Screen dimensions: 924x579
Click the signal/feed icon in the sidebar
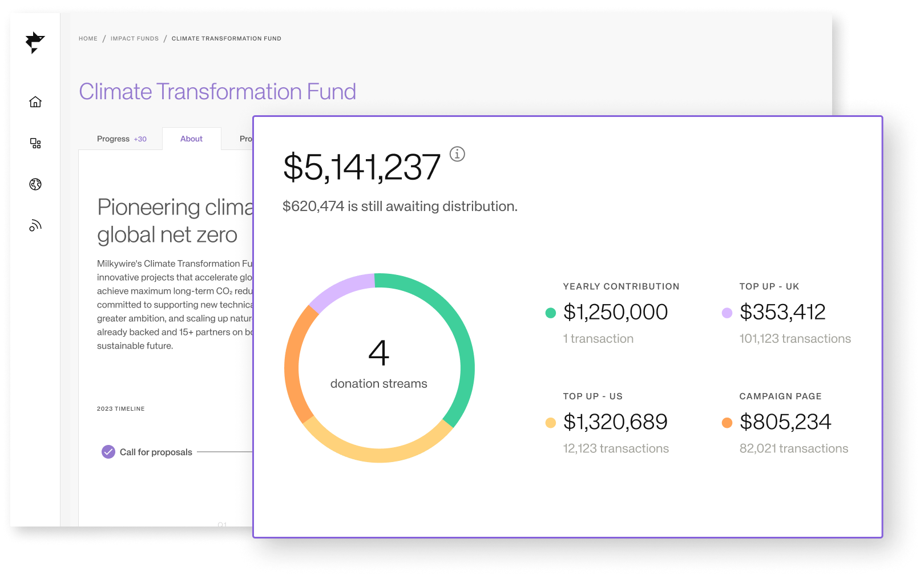(x=35, y=225)
